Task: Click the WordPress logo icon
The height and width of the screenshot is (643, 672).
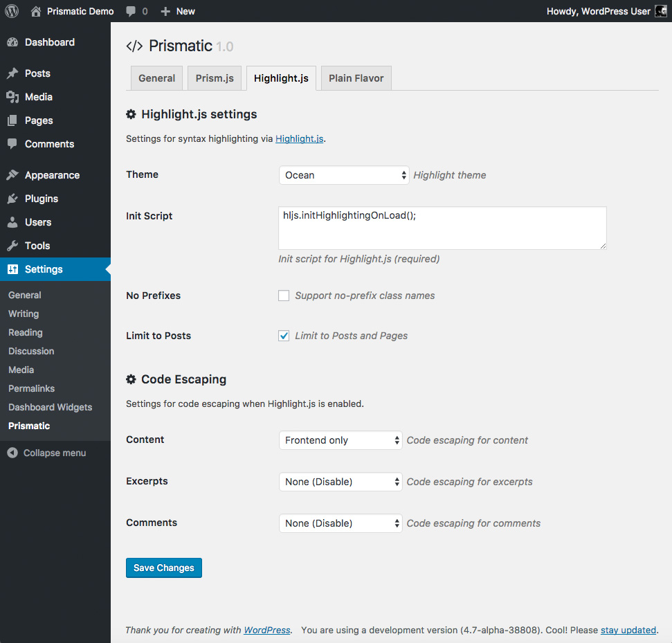Action: pos(12,11)
